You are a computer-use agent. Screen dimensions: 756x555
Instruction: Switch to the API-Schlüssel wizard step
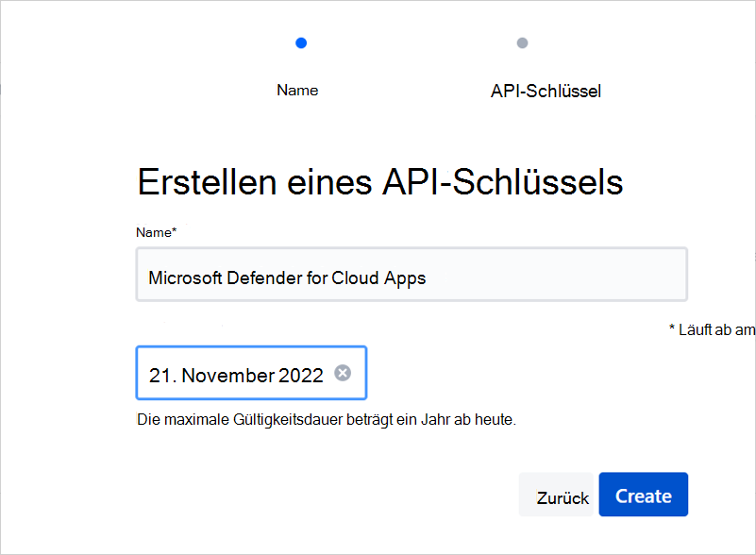pyautogui.click(x=546, y=90)
